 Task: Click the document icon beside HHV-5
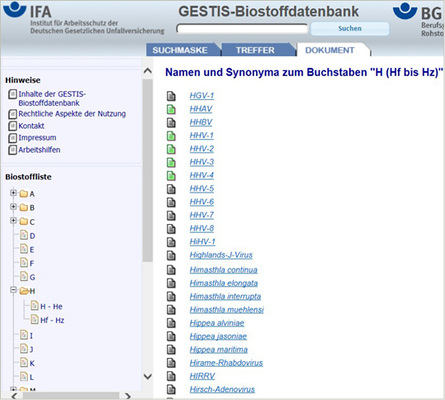171,189
